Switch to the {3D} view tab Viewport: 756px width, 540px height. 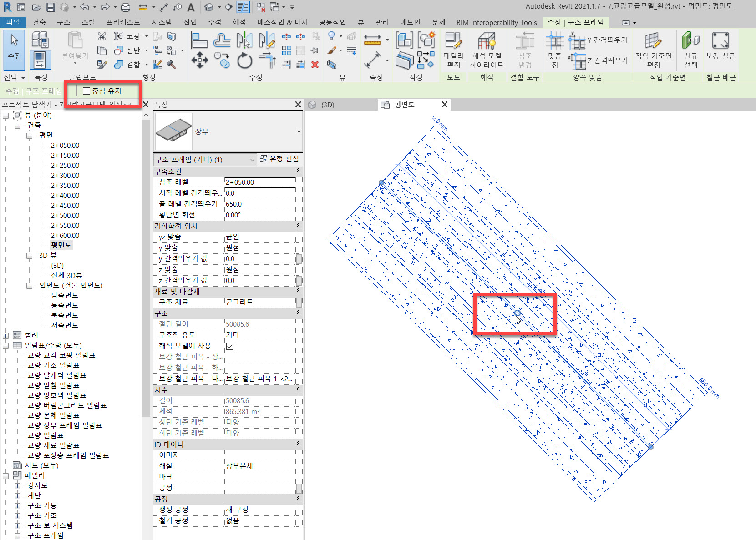(x=328, y=105)
